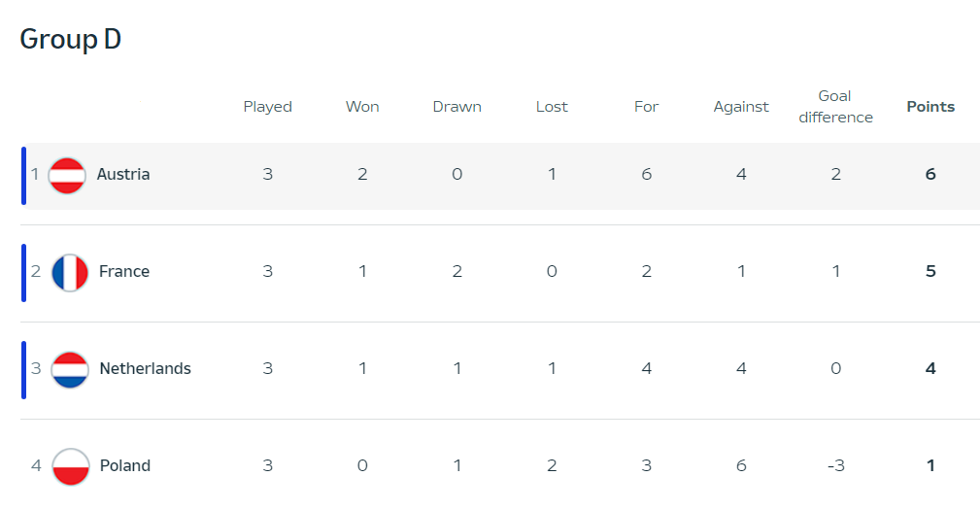
Task: Click the Won column header
Action: click(362, 107)
